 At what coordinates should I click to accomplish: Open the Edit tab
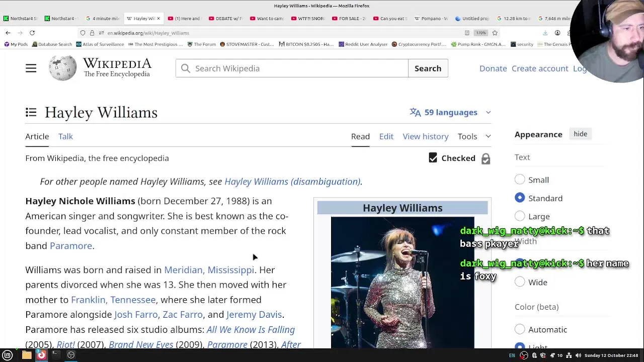[386, 136]
